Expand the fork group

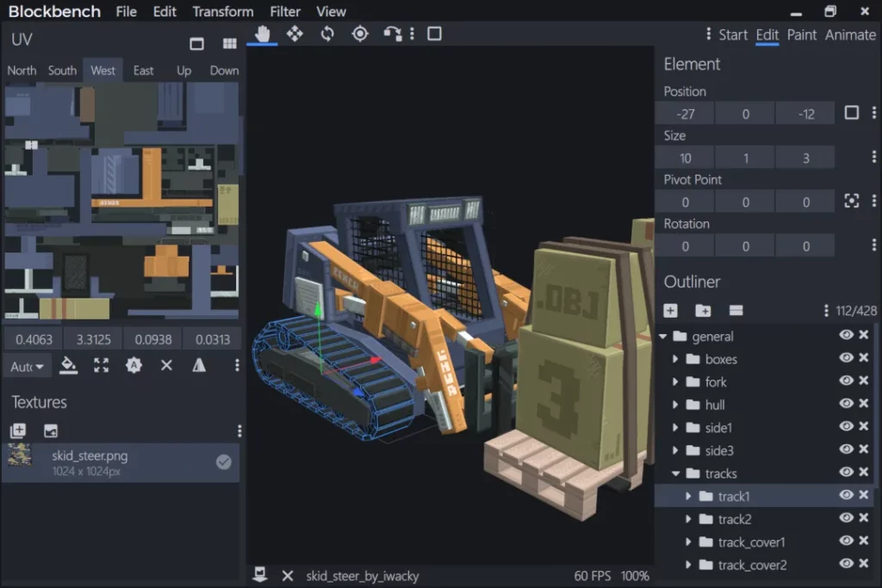(x=675, y=382)
